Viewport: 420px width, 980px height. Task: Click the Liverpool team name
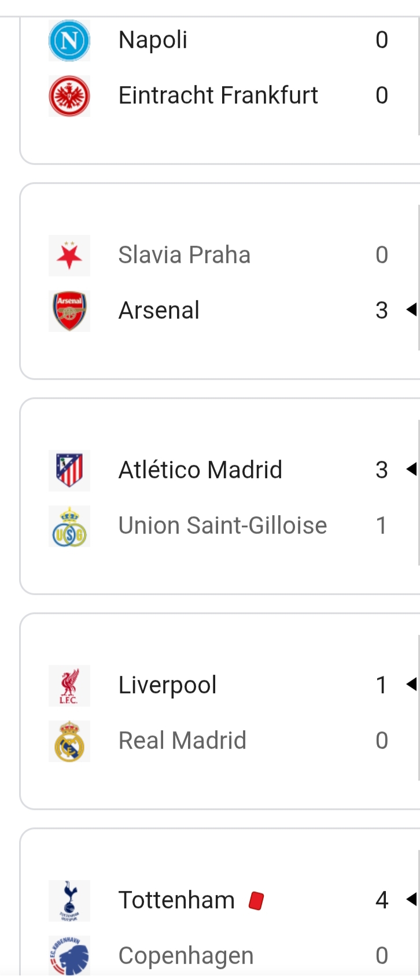coord(167,686)
